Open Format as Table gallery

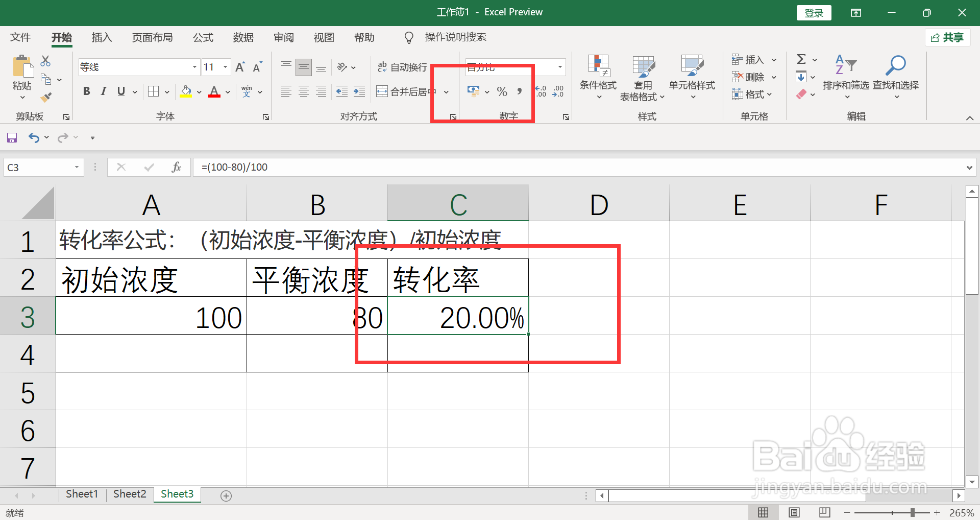point(643,77)
